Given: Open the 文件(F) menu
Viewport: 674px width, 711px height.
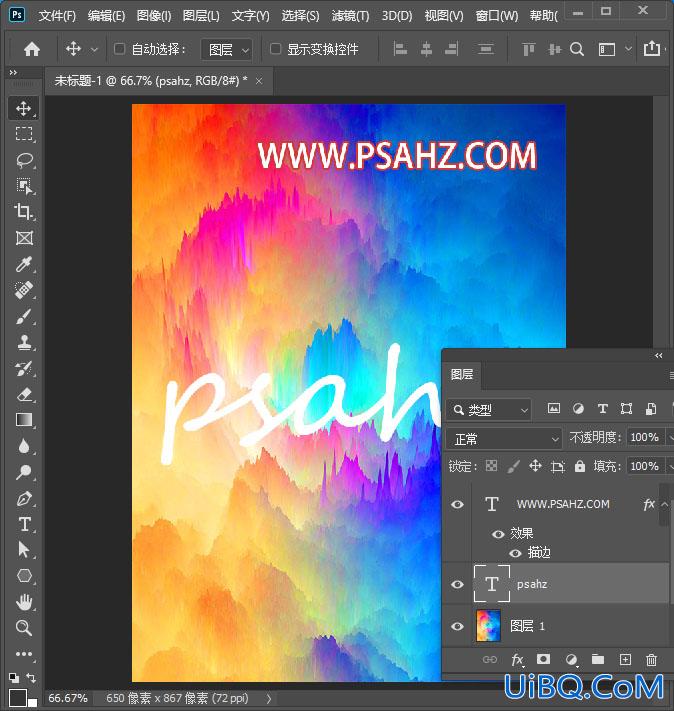Looking at the screenshot, I should click(57, 16).
